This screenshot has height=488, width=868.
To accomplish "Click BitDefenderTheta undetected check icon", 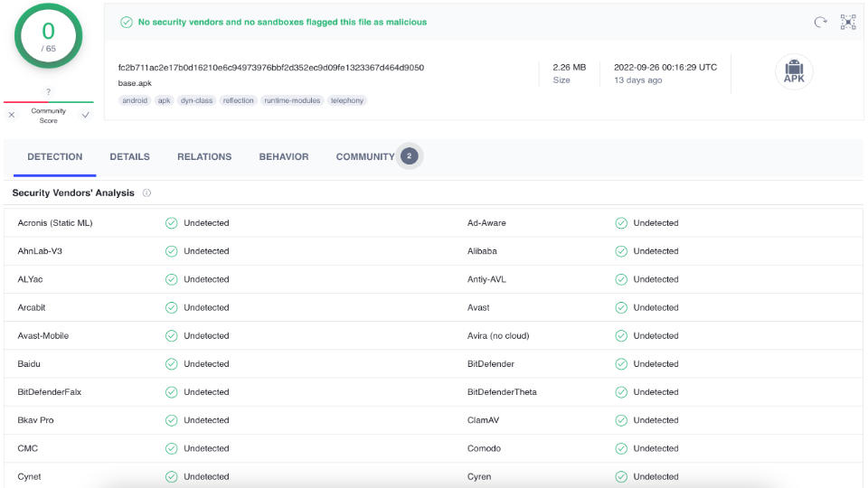I will pyautogui.click(x=621, y=392).
